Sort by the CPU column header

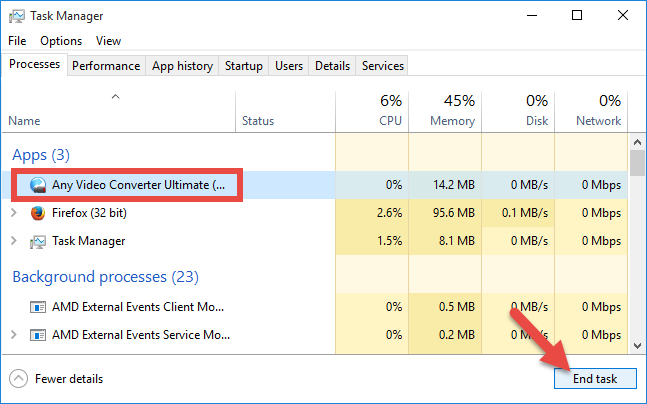(x=372, y=112)
